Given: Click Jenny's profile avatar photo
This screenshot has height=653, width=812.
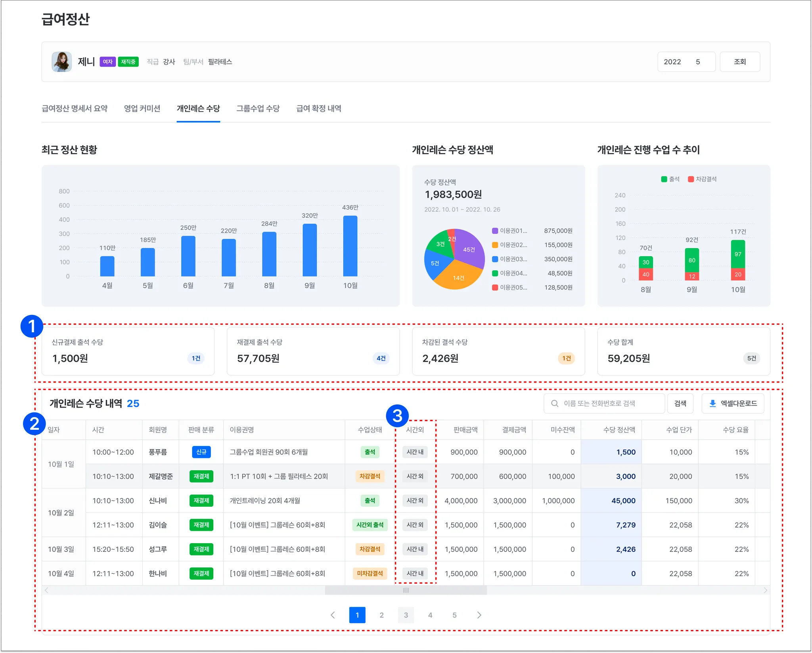Looking at the screenshot, I should click(61, 62).
